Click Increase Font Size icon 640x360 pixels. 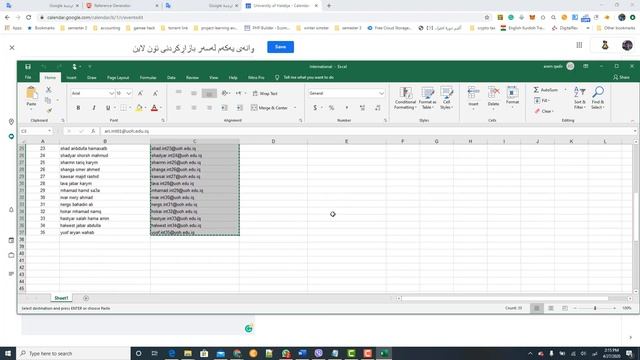pos(140,93)
